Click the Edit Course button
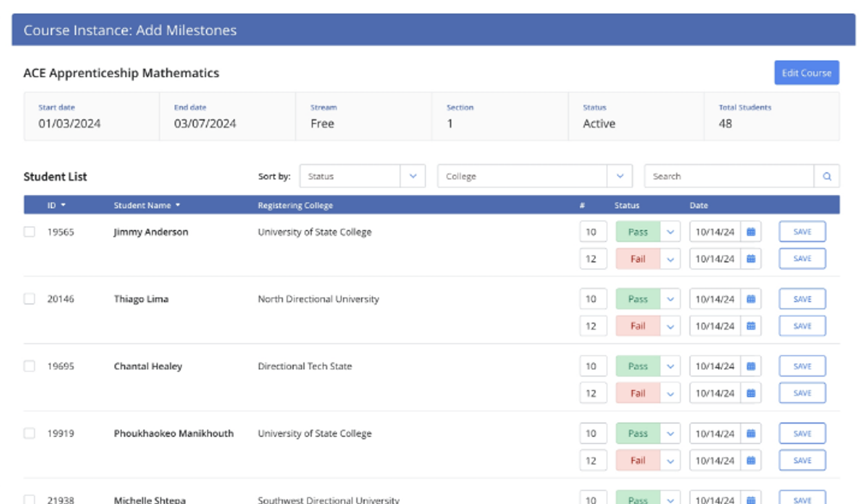 (x=806, y=73)
